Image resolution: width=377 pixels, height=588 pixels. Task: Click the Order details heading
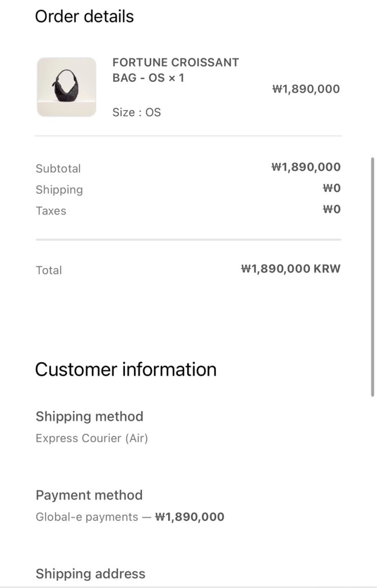tap(84, 17)
